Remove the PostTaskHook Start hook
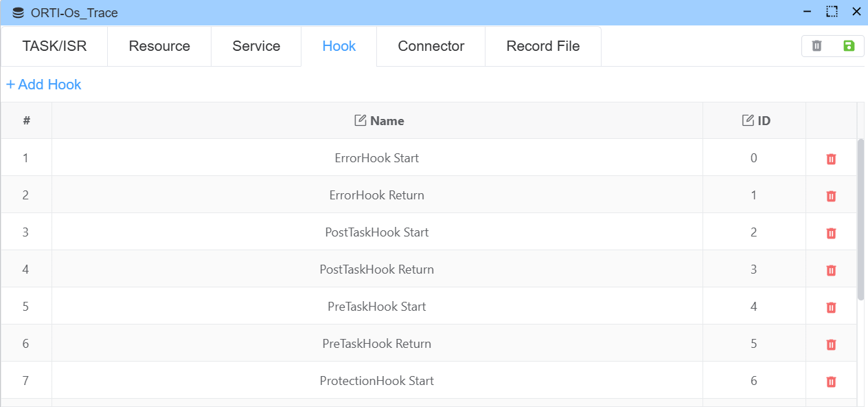 point(831,233)
